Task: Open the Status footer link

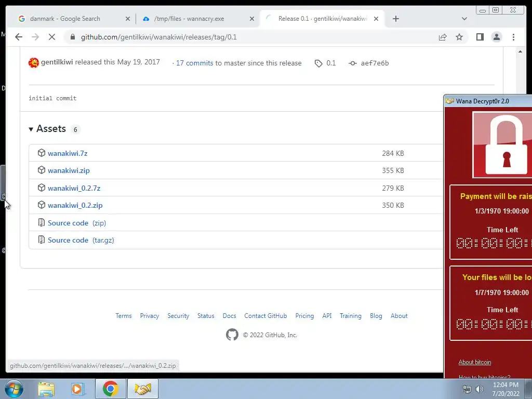Action: (206, 315)
